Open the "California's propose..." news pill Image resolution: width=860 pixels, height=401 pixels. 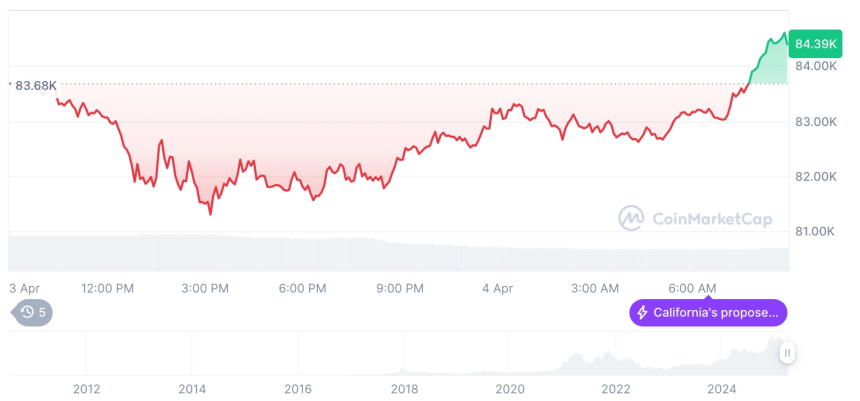[708, 313]
